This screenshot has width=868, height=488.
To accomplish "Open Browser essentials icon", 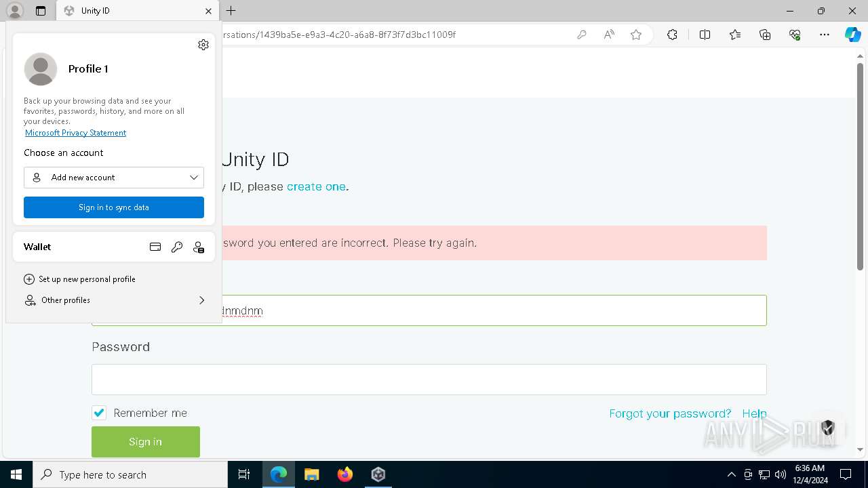I will tap(795, 35).
